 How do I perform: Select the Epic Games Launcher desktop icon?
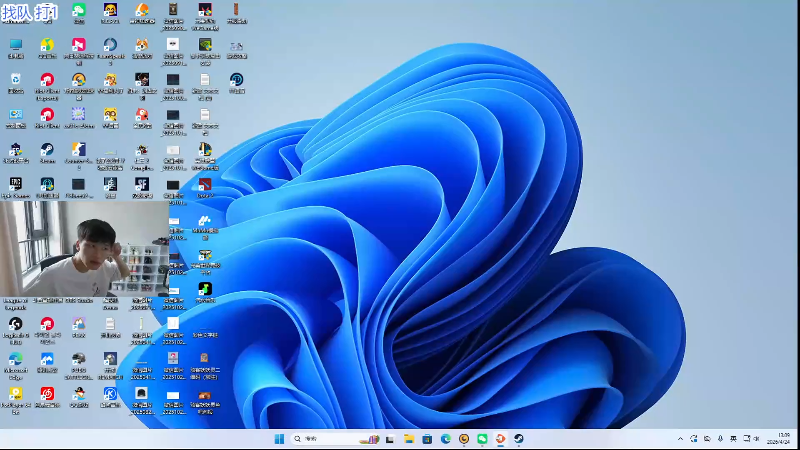[15, 185]
